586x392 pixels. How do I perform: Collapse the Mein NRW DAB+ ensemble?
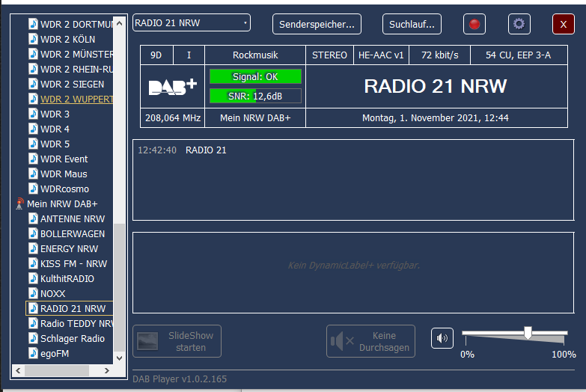62,203
